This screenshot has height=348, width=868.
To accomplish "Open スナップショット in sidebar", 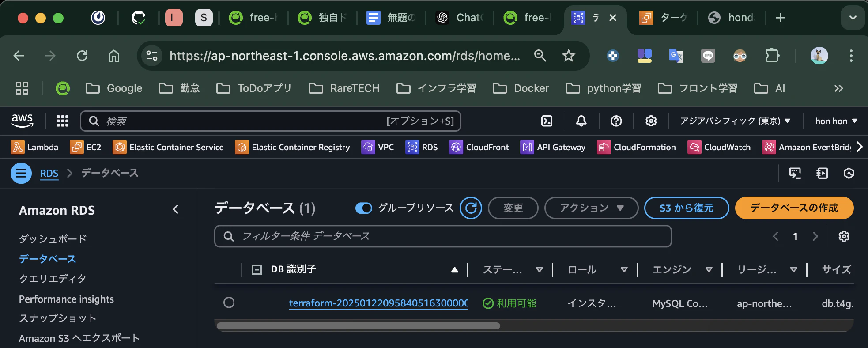I will [57, 318].
